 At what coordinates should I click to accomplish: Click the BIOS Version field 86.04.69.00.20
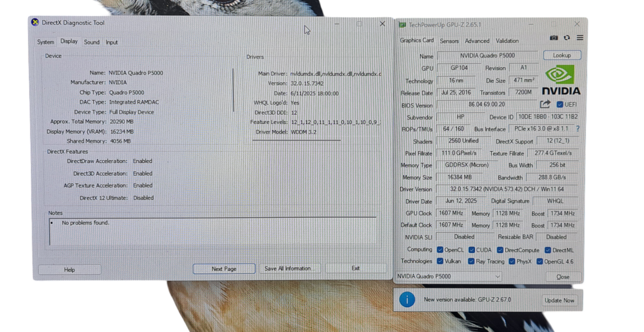487,104
